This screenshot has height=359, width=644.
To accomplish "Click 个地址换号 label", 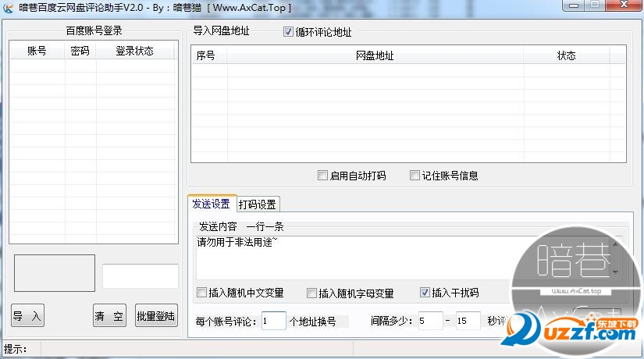I will click(x=312, y=322).
